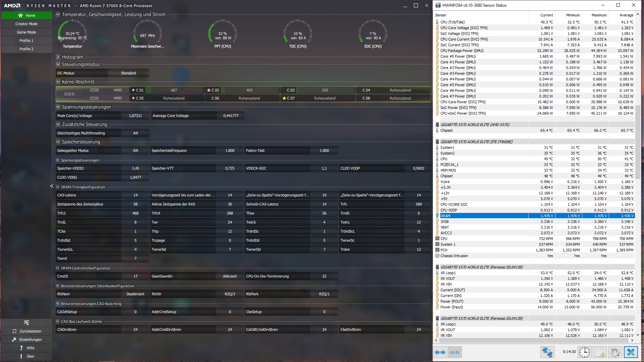Click the import/export profile icon in sidebar
The height and width of the screenshot is (362, 644).
26,323
